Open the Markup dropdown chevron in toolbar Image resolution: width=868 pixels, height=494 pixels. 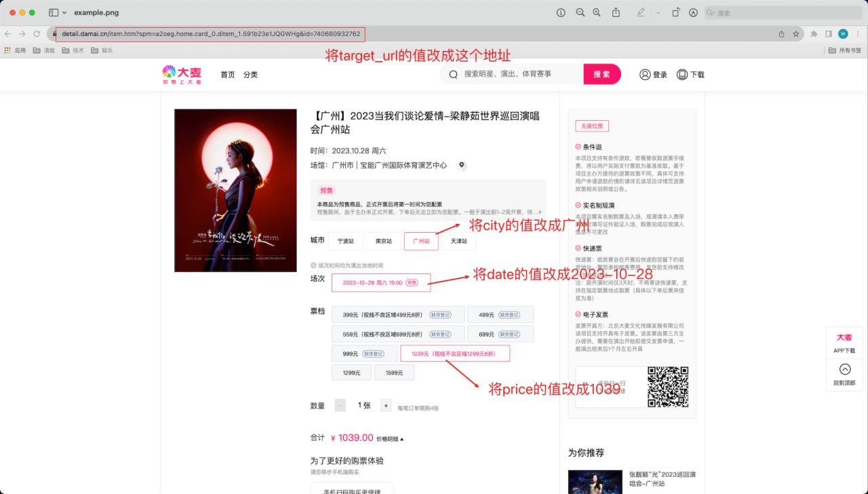click(658, 12)
